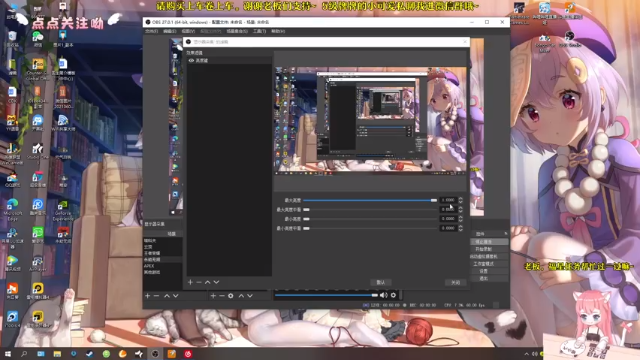Remove a scene with the minus icon
Image resolution: width=640 pixels, height=360 pixels.
point(156,296)
